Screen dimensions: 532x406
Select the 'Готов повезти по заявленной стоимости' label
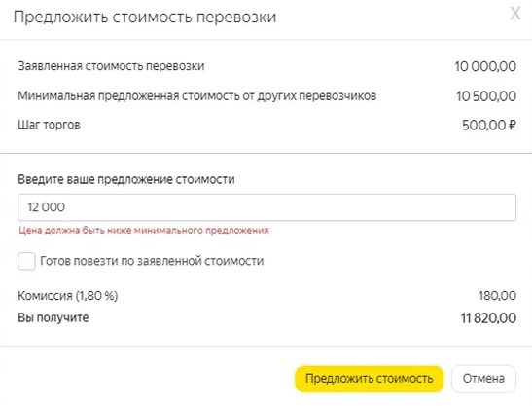click(152, 261)
